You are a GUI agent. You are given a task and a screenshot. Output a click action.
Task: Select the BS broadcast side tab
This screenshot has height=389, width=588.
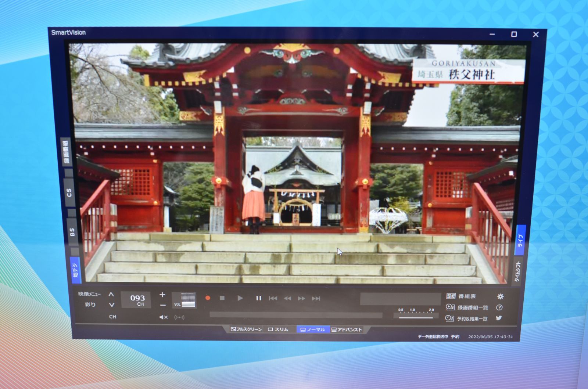[x=72, y=232]
